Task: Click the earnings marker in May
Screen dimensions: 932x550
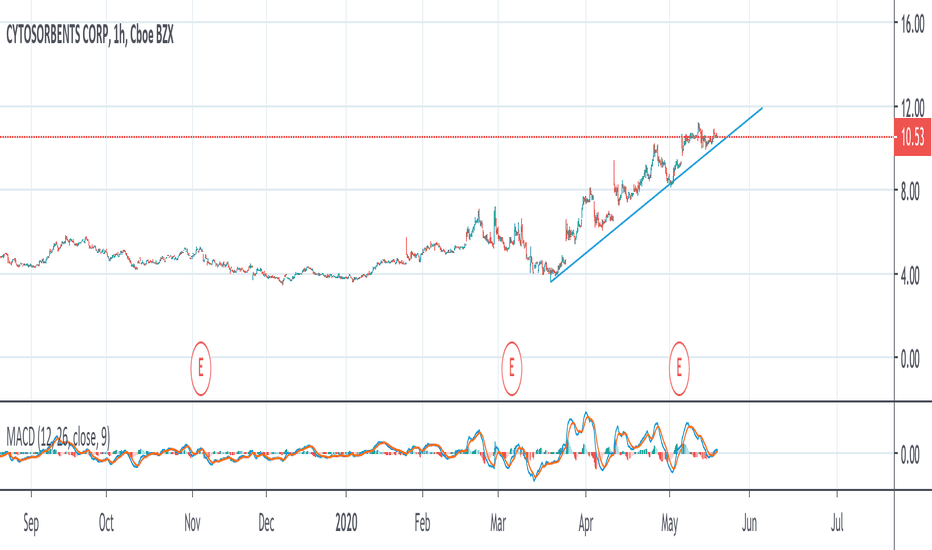Action: pyautogui.click(x=679, y=369)
